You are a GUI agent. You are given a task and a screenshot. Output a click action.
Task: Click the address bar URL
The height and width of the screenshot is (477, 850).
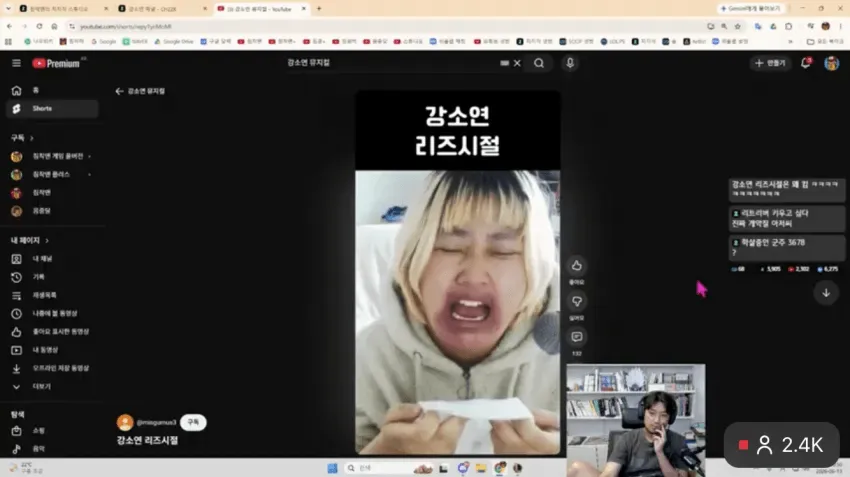(x=126, y=26)
